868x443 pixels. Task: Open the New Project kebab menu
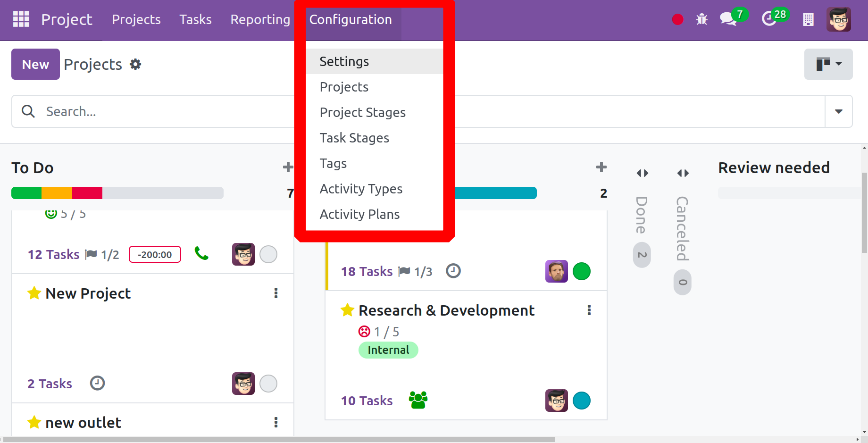276,293
